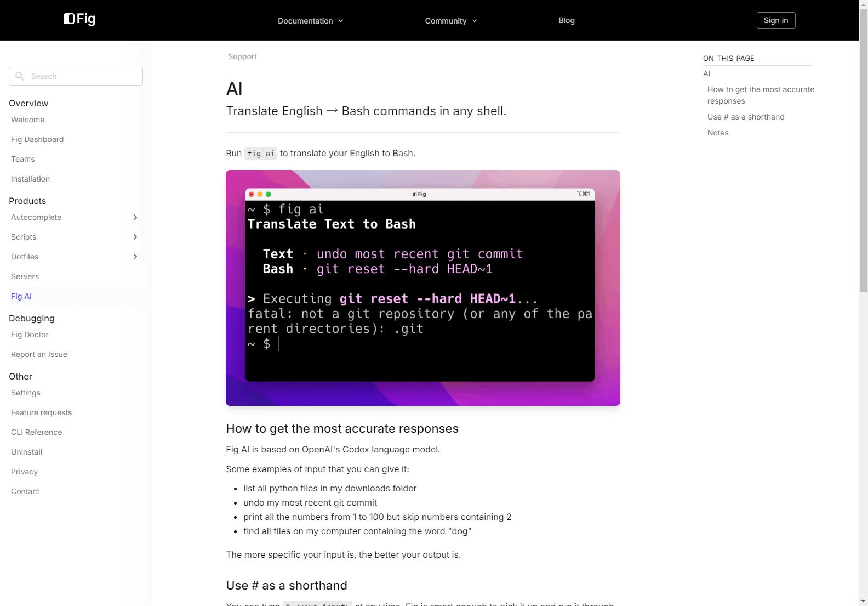Open Fig Dashboard docs
Screen dimensions: 868x606
point(37,139)
